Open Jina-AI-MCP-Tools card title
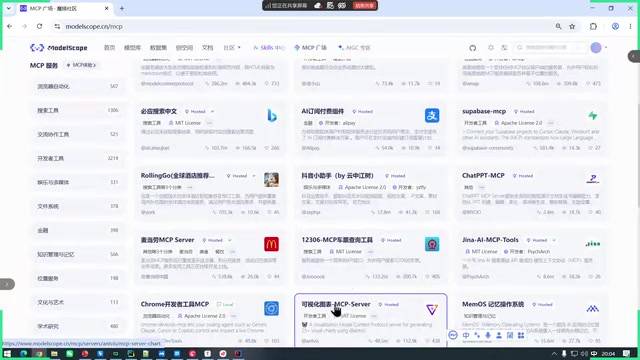The height and width of the screenshot is (360, 640). [x=490, y=240]
